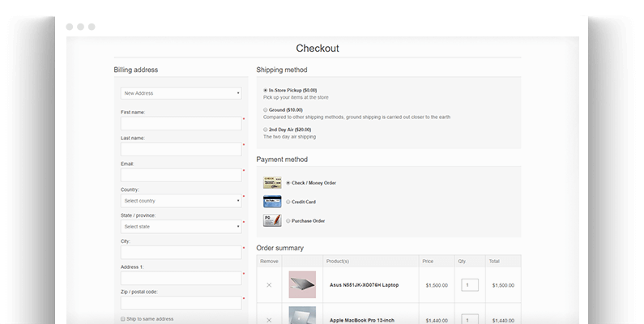
Task: Open the Select country dropdown
Action: click(181, 201)
